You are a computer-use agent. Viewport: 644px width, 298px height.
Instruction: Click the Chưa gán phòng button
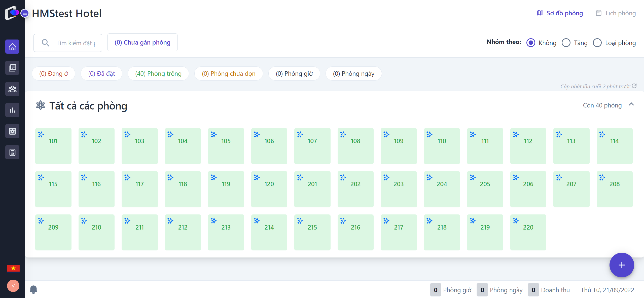(x=142, y=43)
